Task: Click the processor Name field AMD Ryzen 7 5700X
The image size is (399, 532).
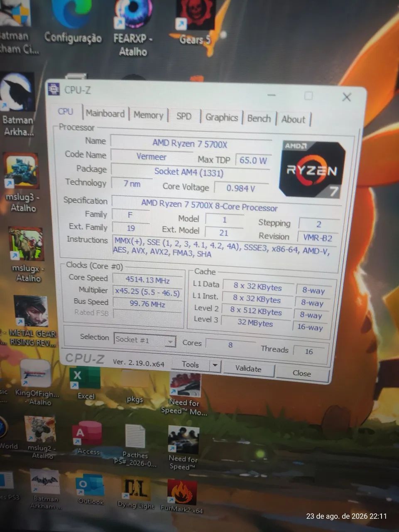Action: pyautogui.click(x=190, y=144)
